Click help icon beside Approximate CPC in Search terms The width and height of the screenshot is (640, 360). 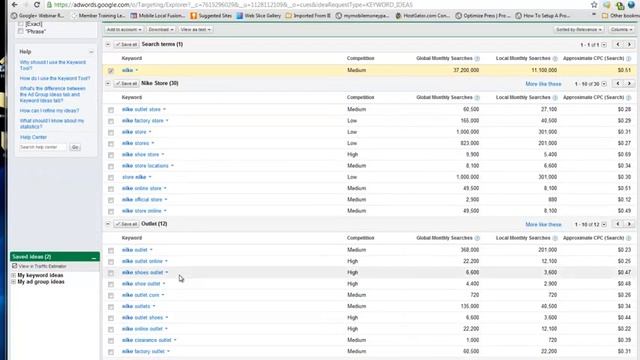(x=629, y=59)
